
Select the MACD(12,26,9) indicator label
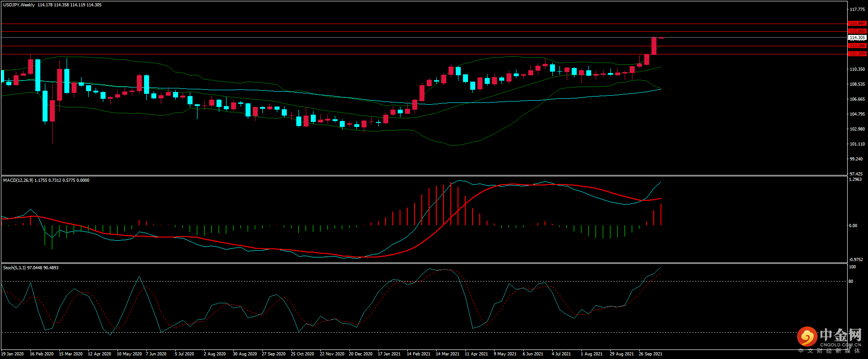18,180
